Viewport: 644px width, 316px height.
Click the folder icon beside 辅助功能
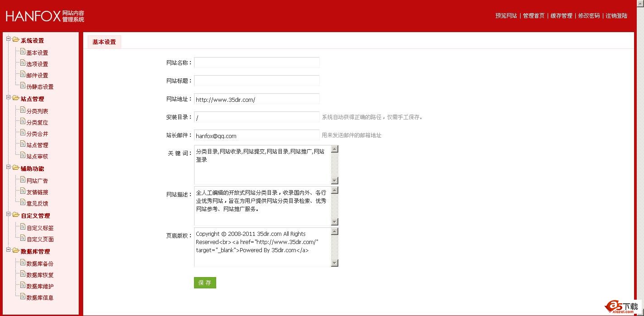(x=16, y=168)
